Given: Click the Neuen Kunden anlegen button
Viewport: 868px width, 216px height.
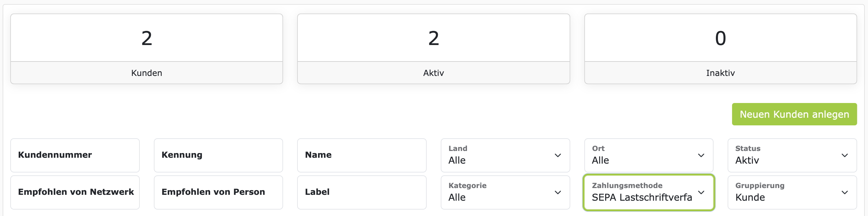Looking at the screenshot, I should click(x=794, y=114).
